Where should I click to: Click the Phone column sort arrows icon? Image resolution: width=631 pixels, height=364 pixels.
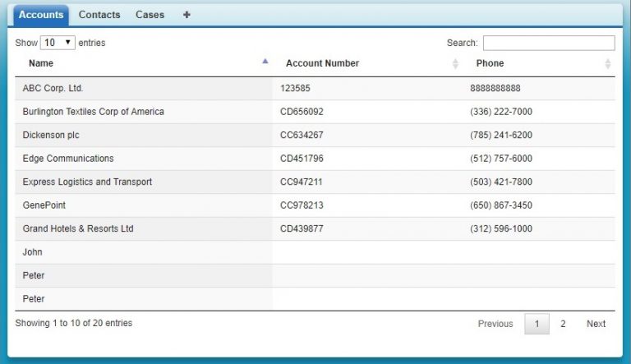608,63
